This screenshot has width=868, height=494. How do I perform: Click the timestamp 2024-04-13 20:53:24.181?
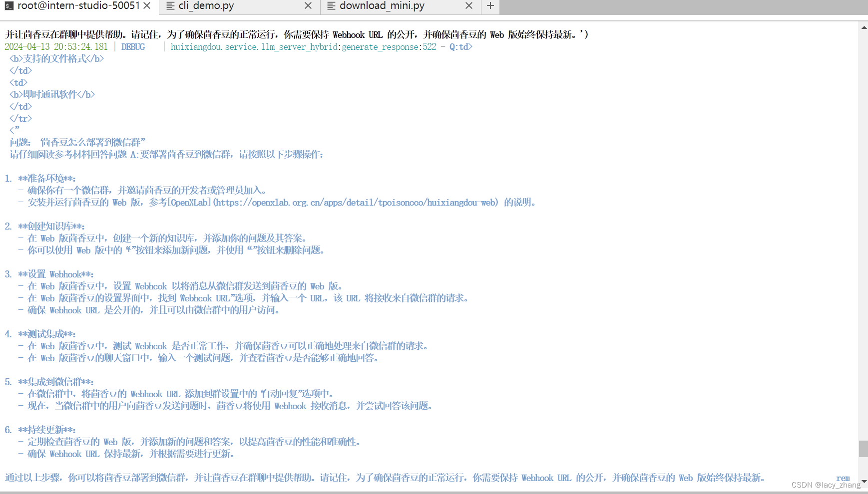(x=56, y=47)
